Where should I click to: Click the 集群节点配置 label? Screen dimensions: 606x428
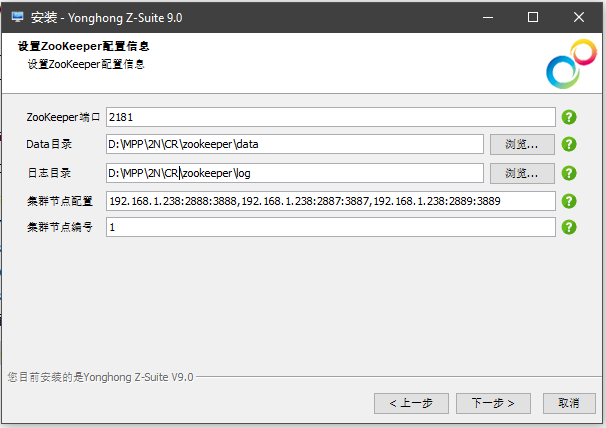pos(60,201)
